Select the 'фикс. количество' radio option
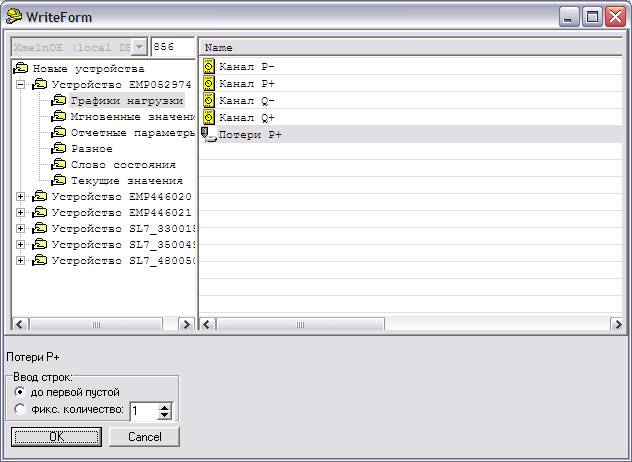Viewport: 632px width, 462px height. pos(21,409)
